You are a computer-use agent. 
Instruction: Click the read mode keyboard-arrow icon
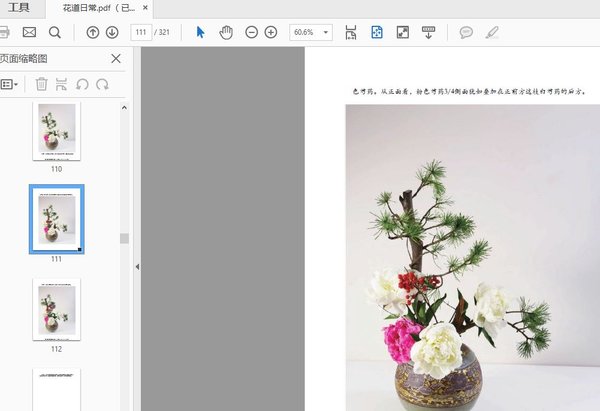[429, 33]
